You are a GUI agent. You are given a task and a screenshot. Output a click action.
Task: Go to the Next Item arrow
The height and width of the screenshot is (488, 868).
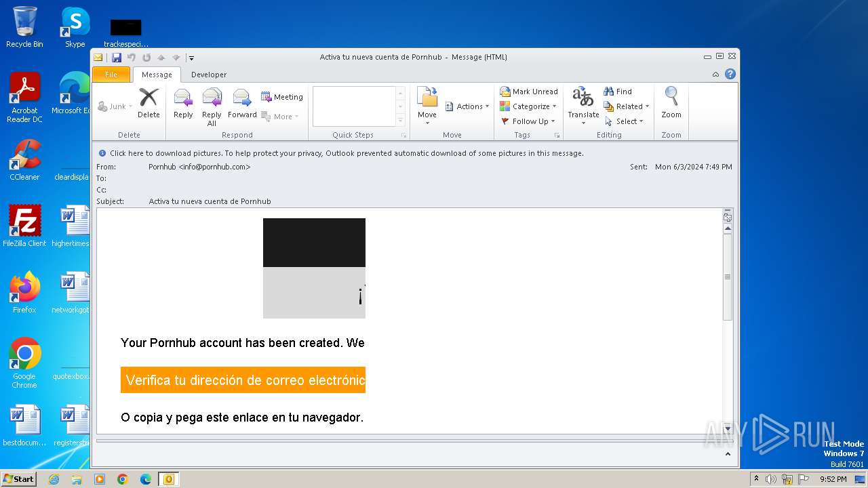point(176,58)
